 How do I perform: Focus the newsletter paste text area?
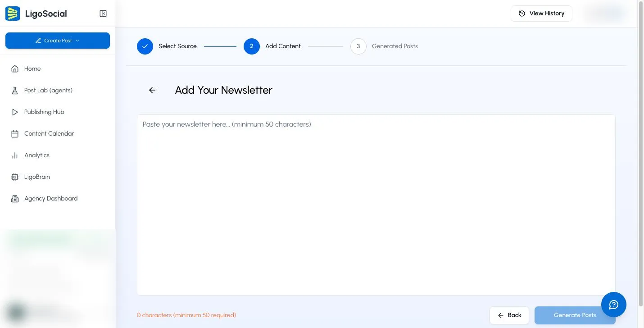[x=376, y=205]
